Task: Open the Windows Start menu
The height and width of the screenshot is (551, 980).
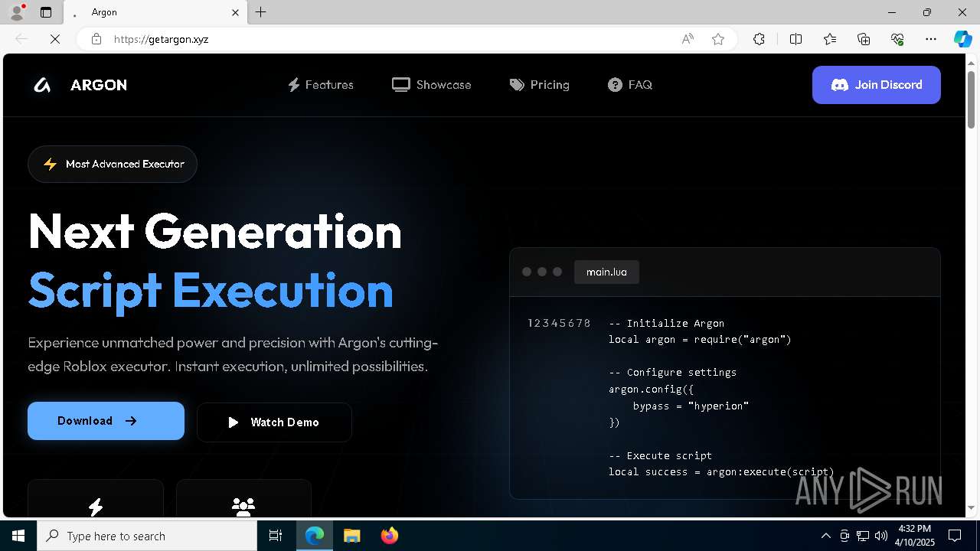Action: pos(18,536)
